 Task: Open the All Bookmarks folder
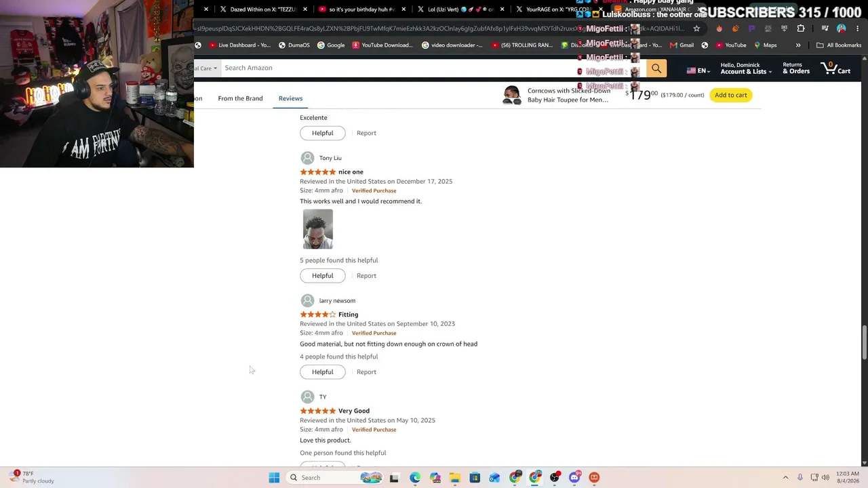839,45
